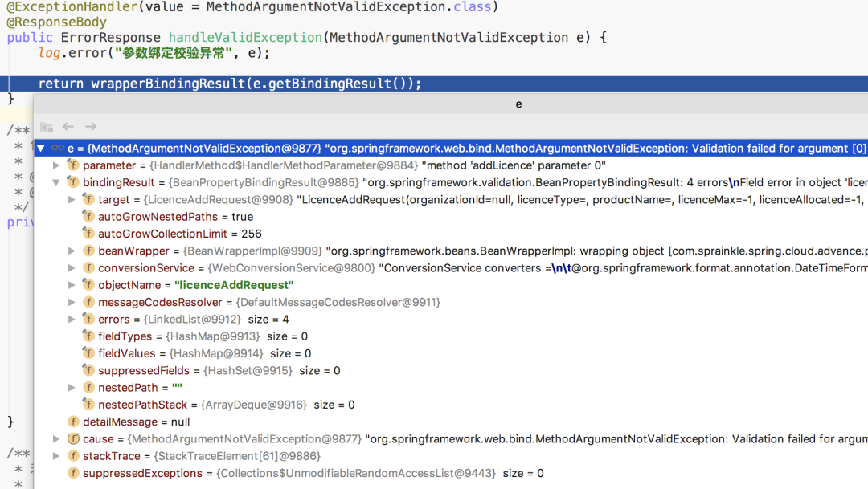
Task: Expand the 'target' LicenceAddRequest node
Action: coord(72,200)
